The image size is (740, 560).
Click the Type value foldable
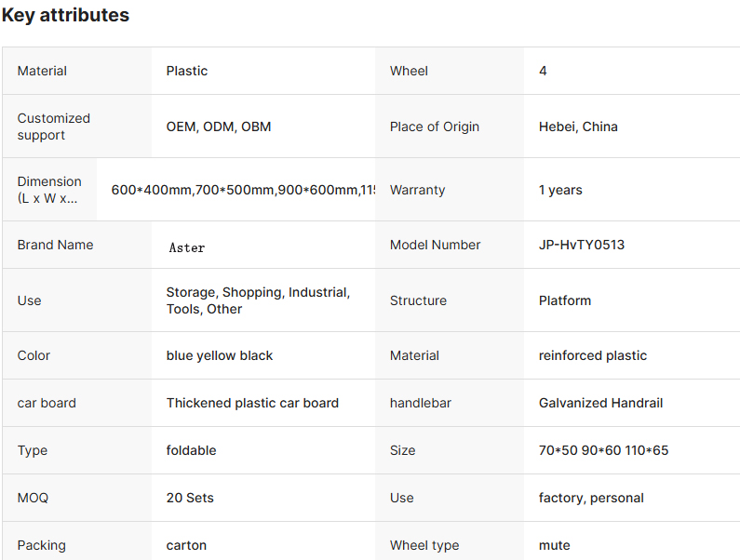191,450
